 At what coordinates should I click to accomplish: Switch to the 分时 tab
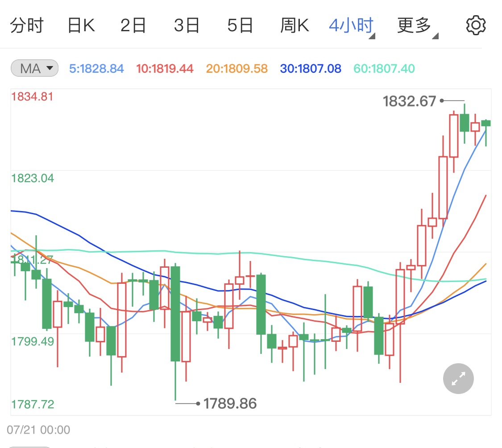point(27,25)
